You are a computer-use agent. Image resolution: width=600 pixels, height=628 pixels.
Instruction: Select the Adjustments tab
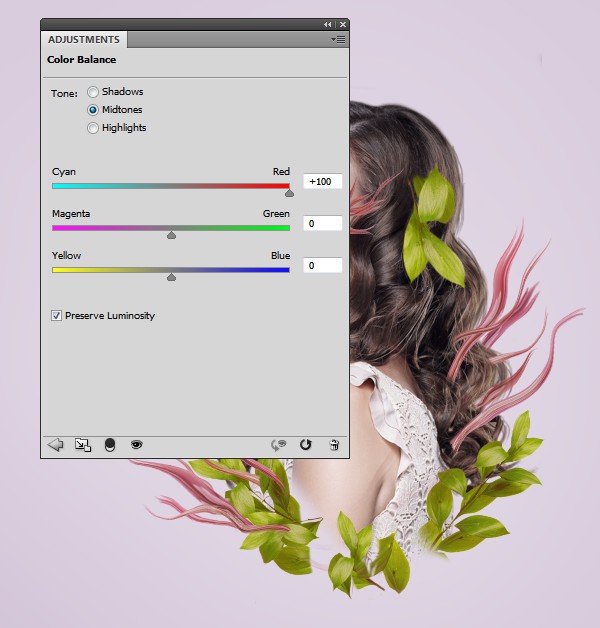[x=84, y=40]
